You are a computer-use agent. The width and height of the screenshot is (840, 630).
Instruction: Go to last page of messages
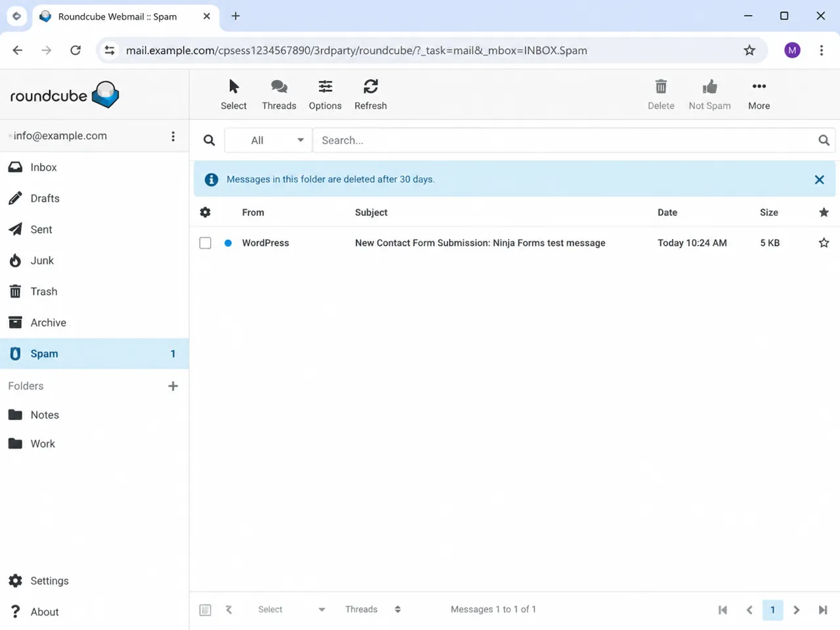click(822, 610)
